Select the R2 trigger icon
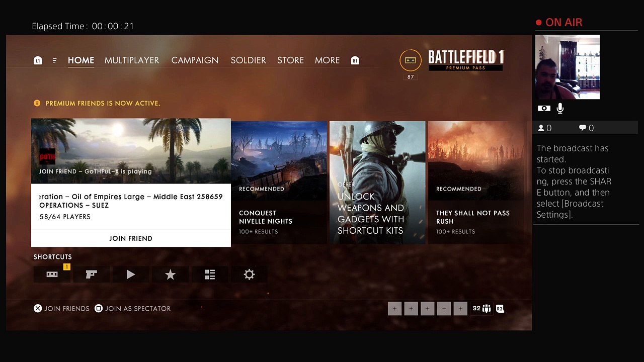The image size is (644, 362). point(500,309)
